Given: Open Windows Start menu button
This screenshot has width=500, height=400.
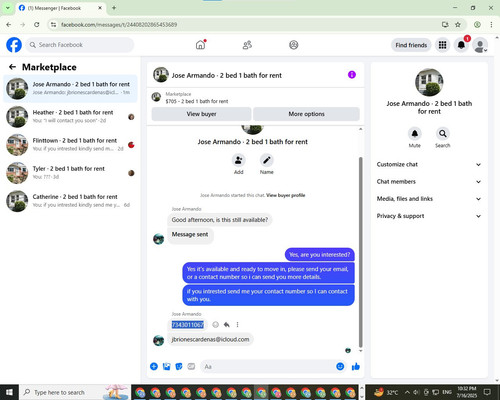Looking at the screenshot, I should click(x=9, y=392).
